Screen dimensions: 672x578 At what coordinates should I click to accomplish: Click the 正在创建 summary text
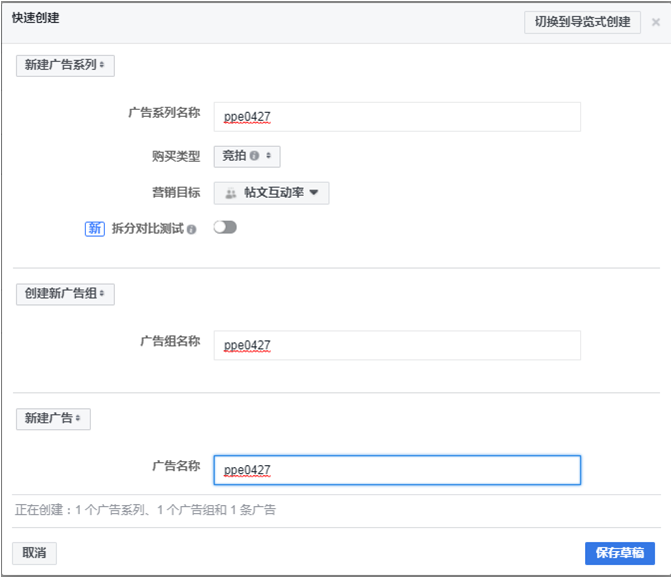tap(145, 510)
